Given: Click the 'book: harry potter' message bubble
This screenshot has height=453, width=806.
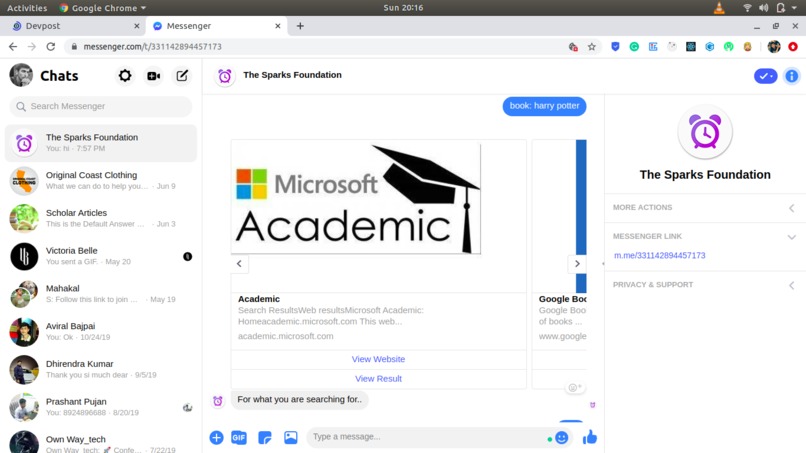Looking at the screenshot, I should pyautogui.click(x=544, y=106).
